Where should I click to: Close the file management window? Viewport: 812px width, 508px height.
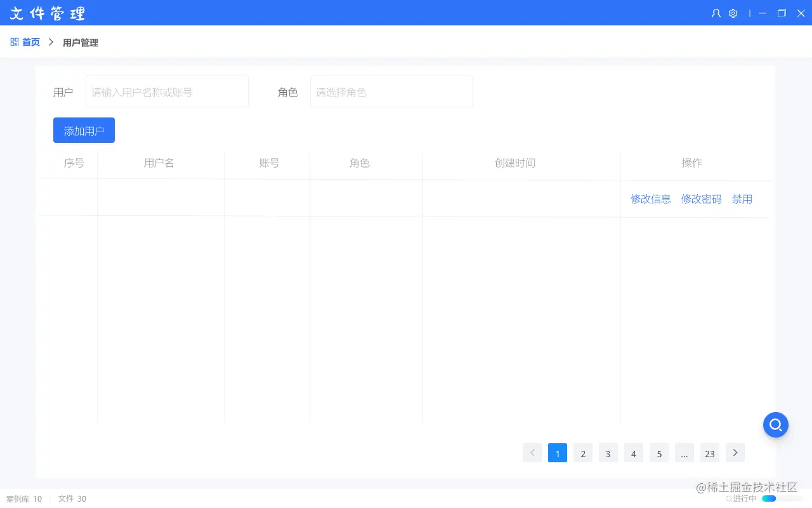pyautogui.click(x=801, y=13)
